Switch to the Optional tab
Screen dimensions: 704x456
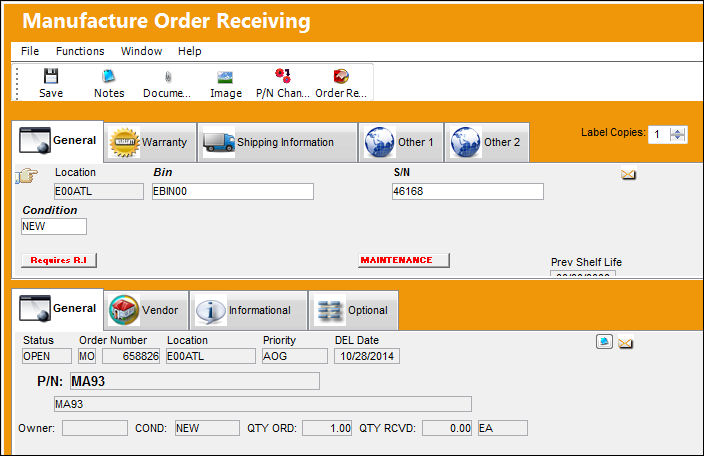353,310
